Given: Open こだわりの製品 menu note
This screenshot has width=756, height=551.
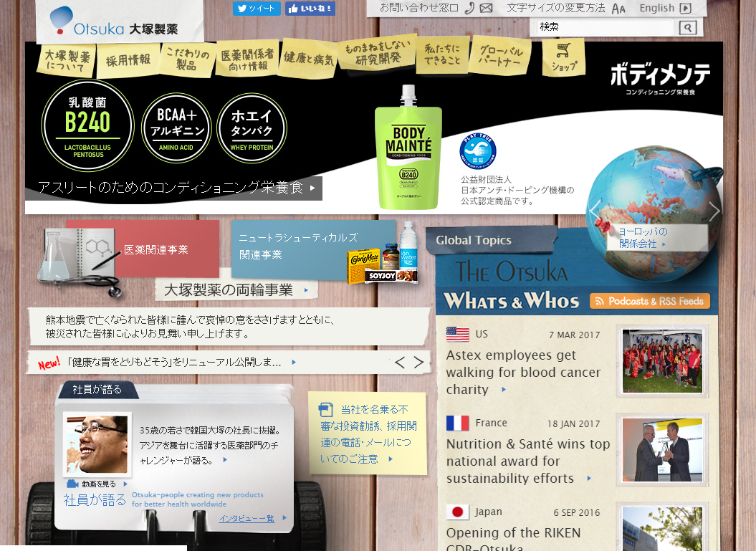Looking at the screenshot, I should [x=188, y=59].
